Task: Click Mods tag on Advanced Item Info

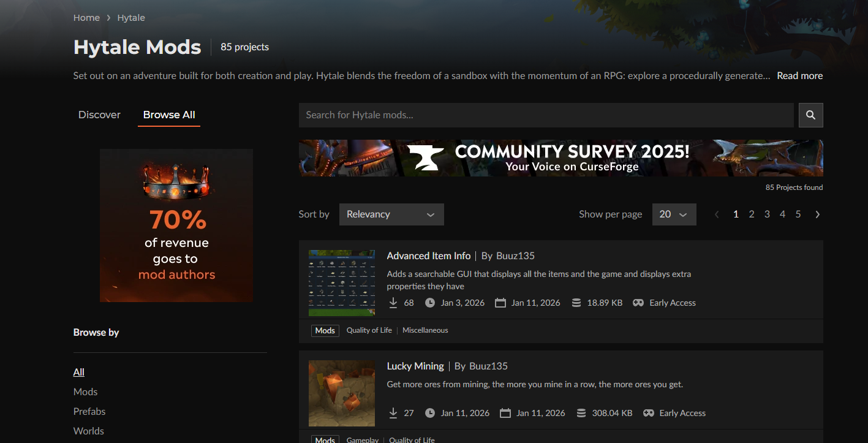Action: click(x=325, y=330)
